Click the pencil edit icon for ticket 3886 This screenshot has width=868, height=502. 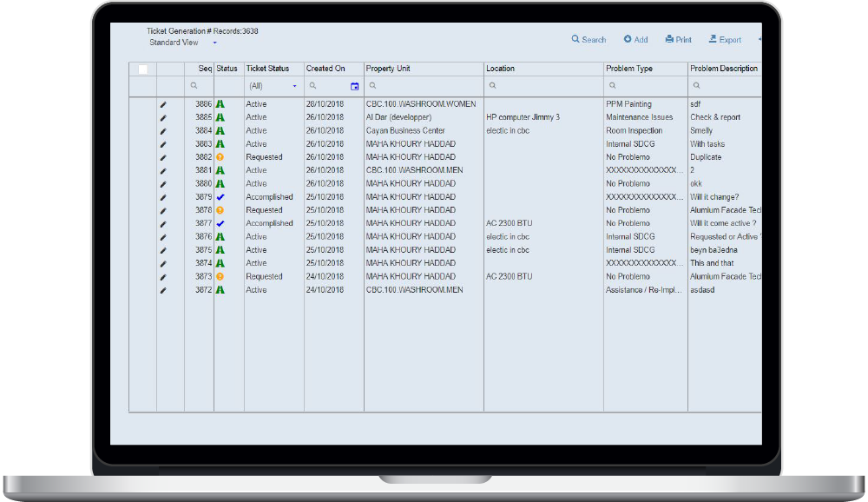pos(163,104)
